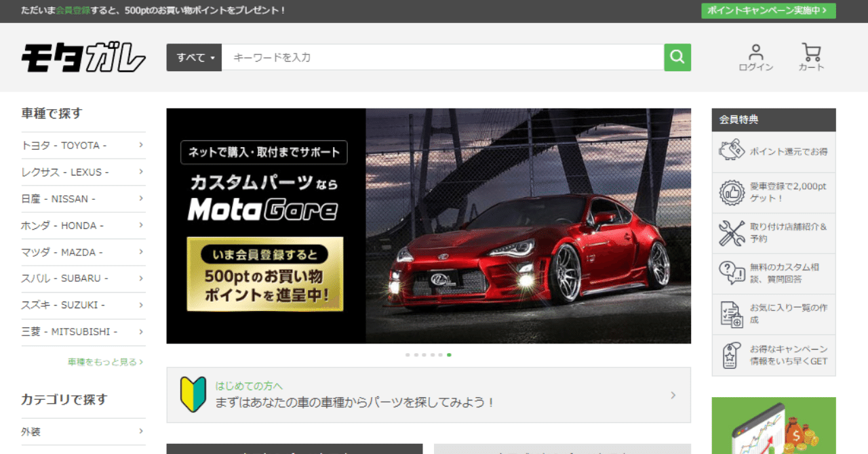Viewport: 868px width, 454px height.
Task: Click the 車種で探す heading
Action: coord(52,113)
